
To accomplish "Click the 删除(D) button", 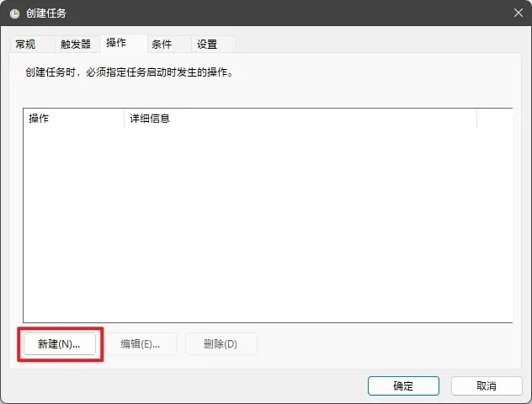I will tap(221, 344).
